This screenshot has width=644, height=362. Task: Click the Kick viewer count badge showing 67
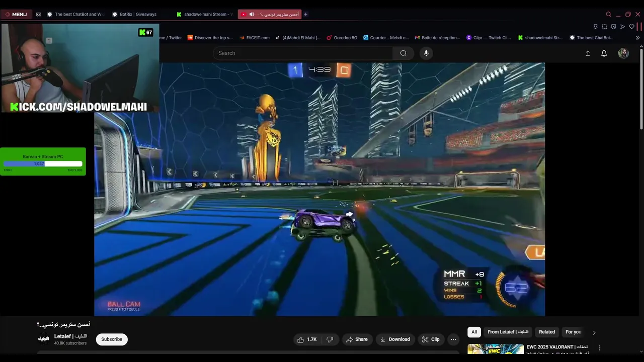(146, 32)
